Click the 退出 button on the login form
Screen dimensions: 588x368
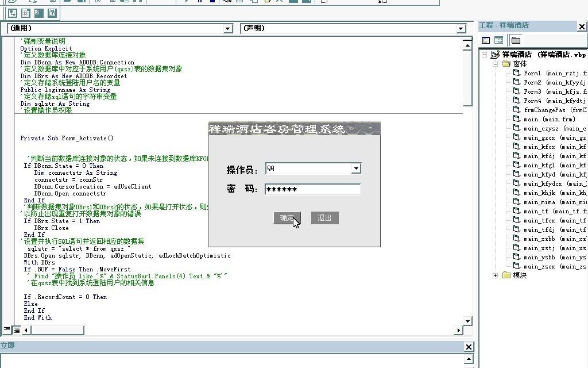(325, 217)
